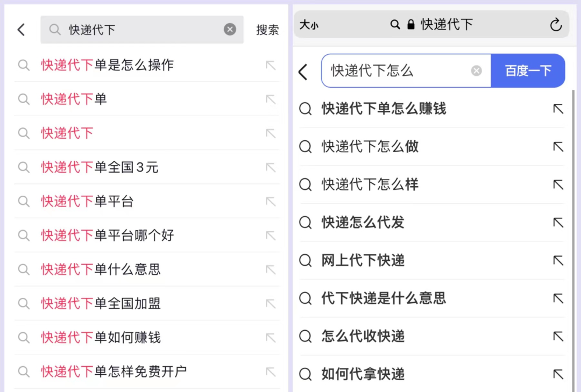The height and width of the screenshot is (392, 581).
Task: Clear the Baidu search box text
Action: tap(476, 70)
